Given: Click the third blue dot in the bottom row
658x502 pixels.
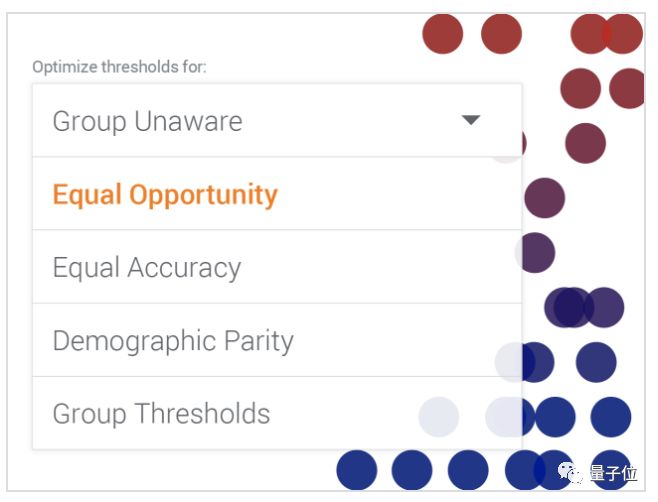Looking at the screenshot, I should pos(467,470).
